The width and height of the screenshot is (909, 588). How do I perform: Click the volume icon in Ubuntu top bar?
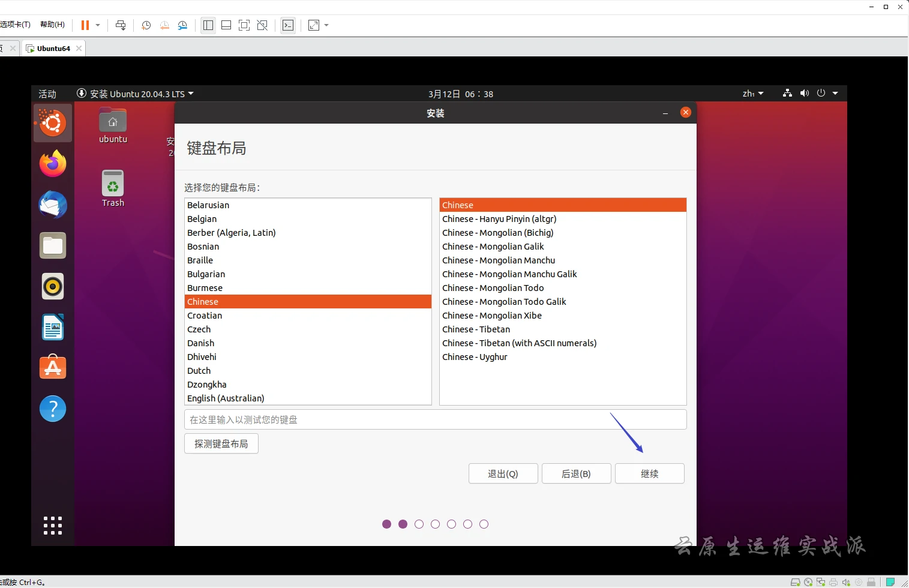coord(805,93)
